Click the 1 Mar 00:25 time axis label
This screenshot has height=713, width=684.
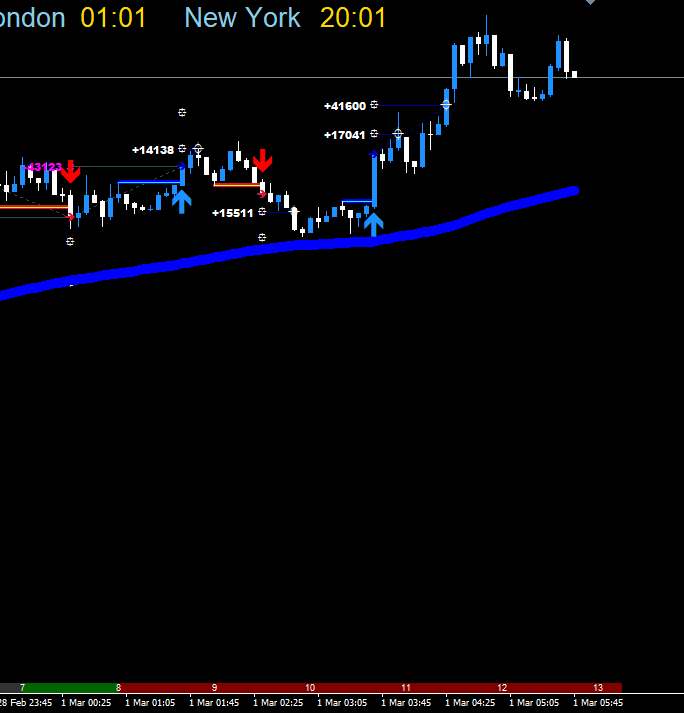pos(86,703)
